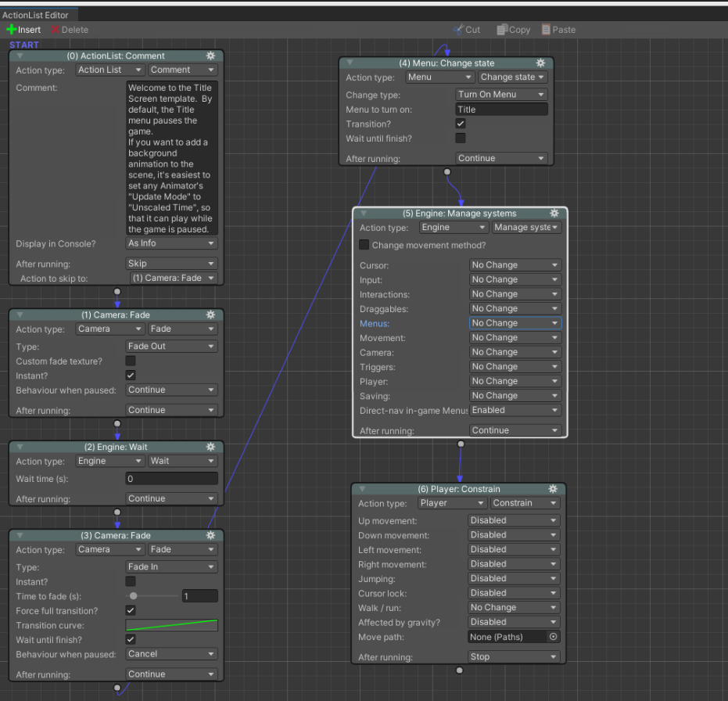Click the Paste clipboard icon
The width and height of the screenshot is (728, 701).
point(546,30)
